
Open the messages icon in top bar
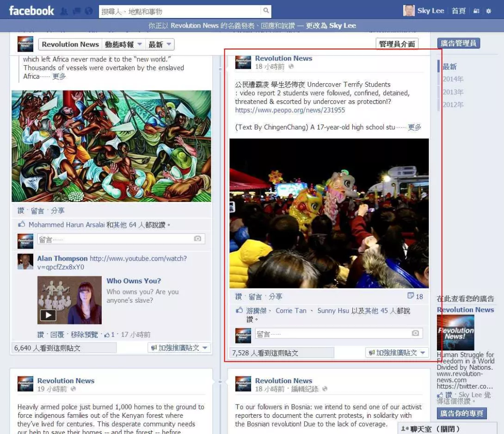[76, 12]
